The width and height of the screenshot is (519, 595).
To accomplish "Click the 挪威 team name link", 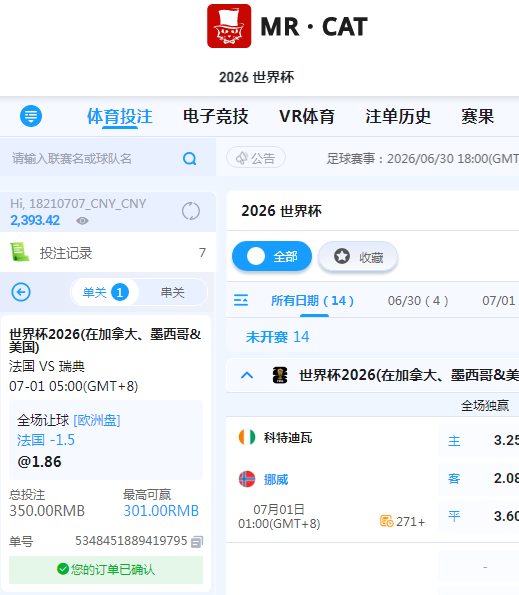I will tap(276, 480).
